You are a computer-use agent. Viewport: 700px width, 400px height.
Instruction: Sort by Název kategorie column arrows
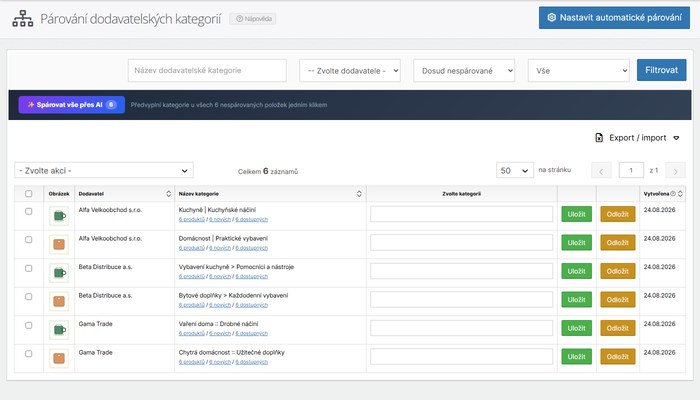point(359,194)
